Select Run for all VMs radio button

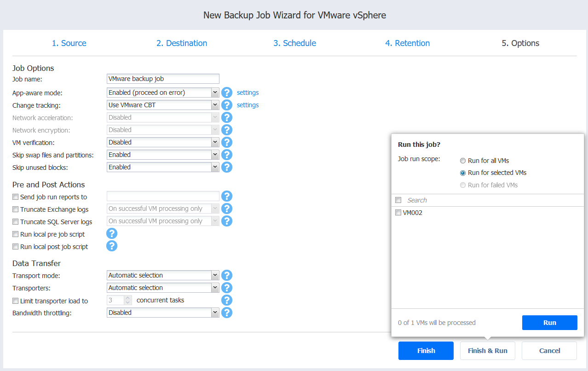(x=463, y=161)
